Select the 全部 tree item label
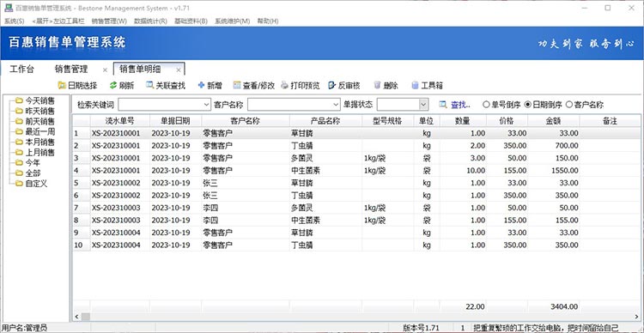644x333 pixels. [33, 173]
